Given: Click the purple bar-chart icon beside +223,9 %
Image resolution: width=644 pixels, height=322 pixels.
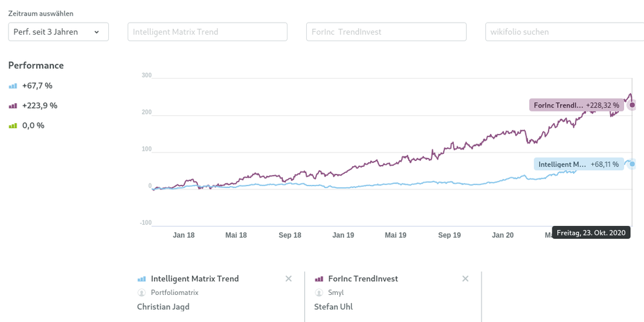Looking at the screenshot, I should [x=13, y=106].
